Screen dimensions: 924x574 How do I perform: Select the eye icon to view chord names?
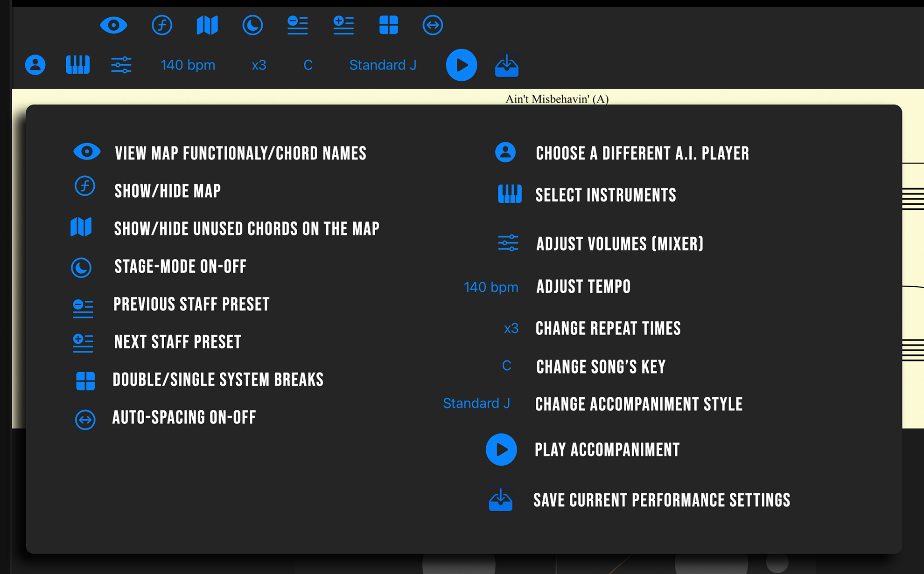coord(87,152)
